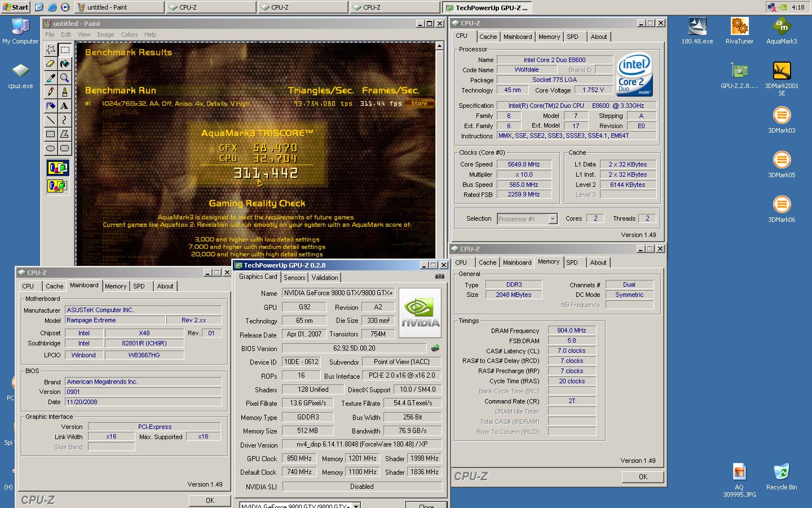This screenshot has height=508, width=812.
Task: Select transparent selection option in Paint toolbox
Action: pyautogui.click(x=58, y=185)
